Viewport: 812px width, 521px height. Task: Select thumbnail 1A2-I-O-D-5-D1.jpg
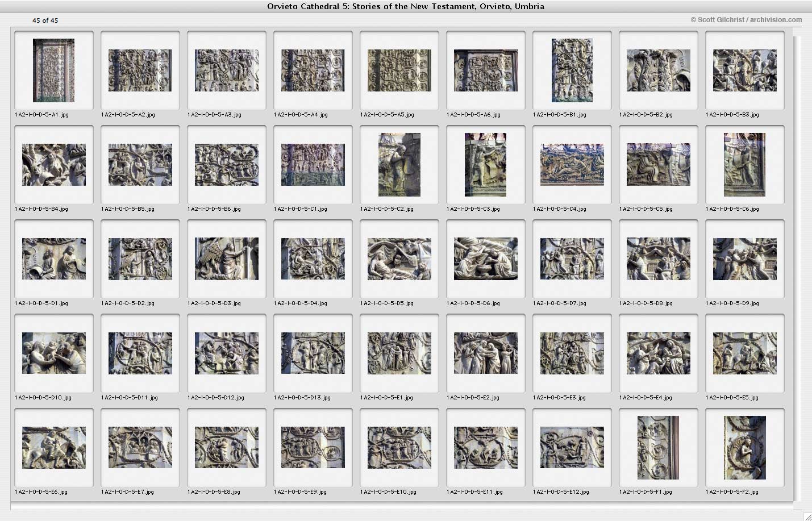[x=54, y=259]
